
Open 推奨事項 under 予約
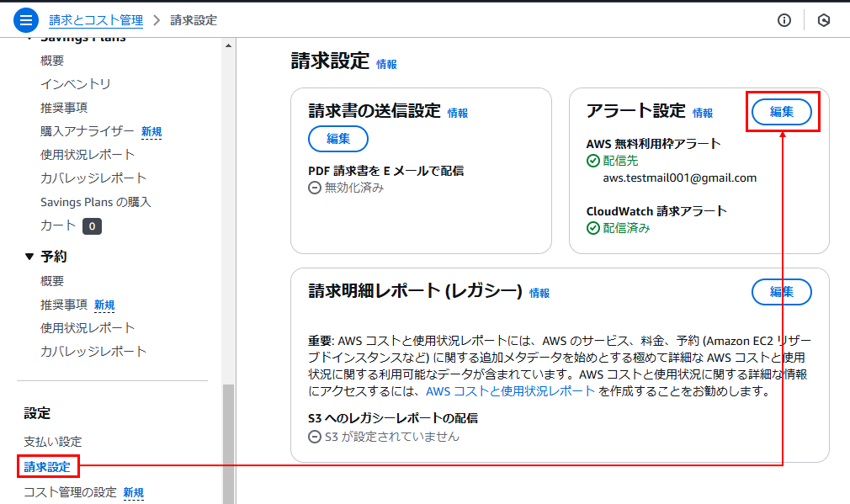(x=64, y=305)
